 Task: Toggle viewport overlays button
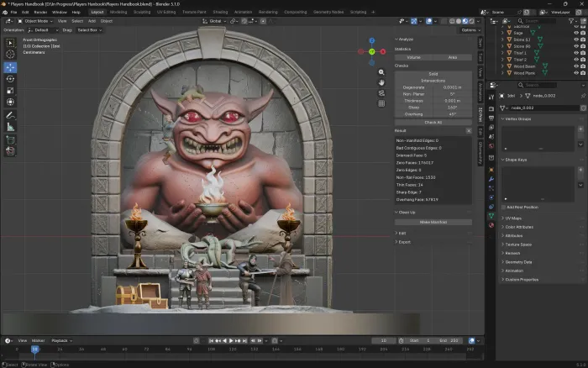click(x=429, y=21)
